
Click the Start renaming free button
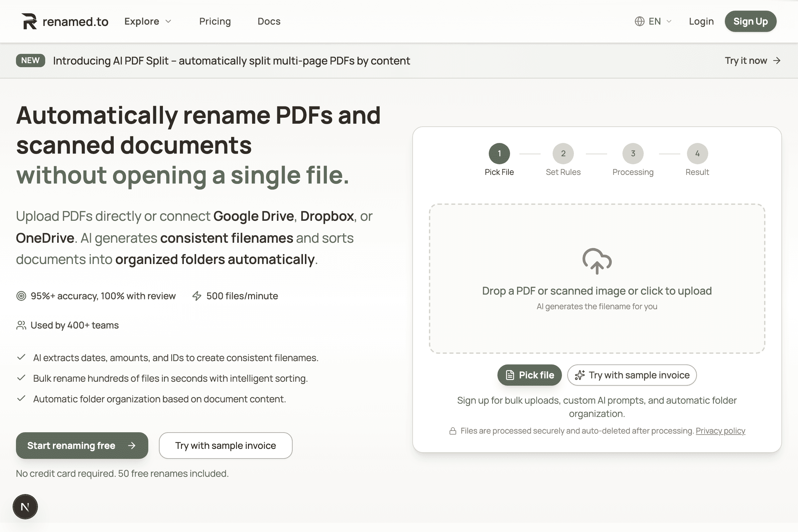(82, 446)
